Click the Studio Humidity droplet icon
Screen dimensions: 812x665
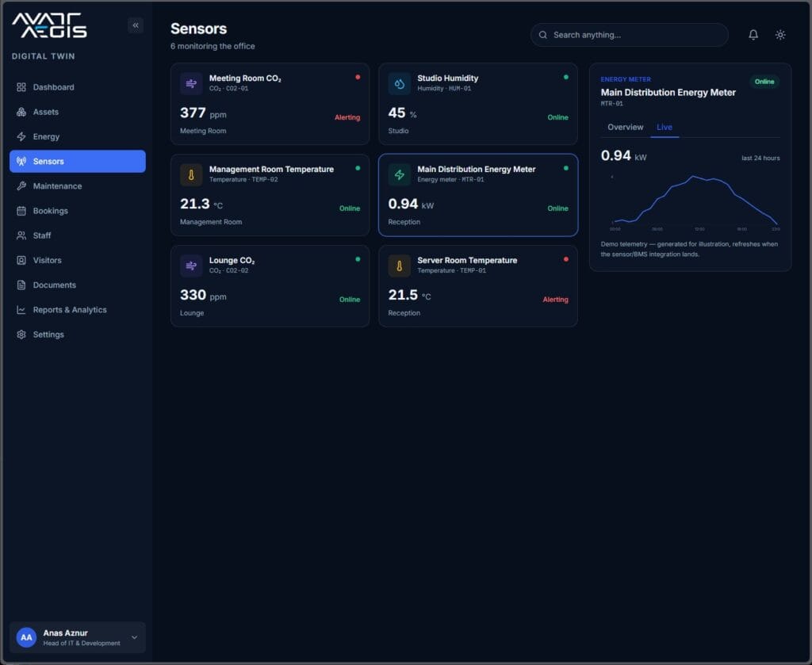(x=400, y=84)
